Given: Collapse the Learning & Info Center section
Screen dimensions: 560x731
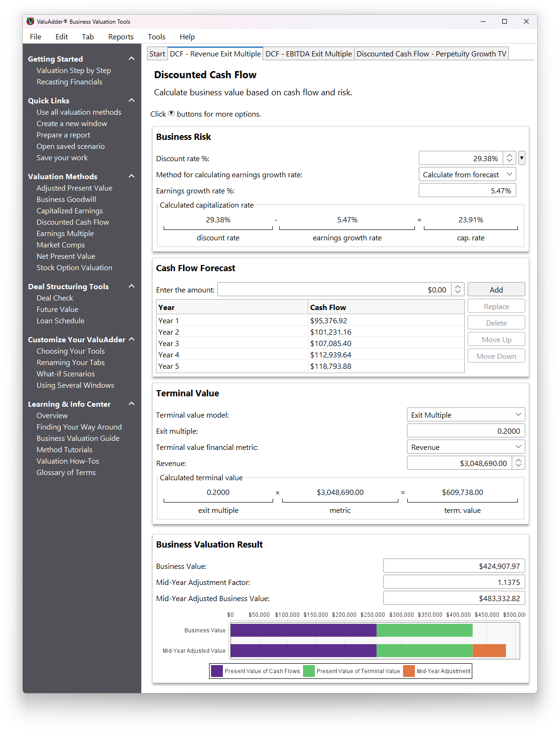Looking at the screenshot, I should [x=132, y=404].
